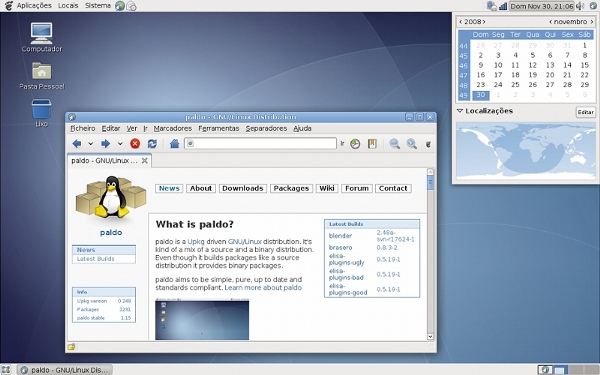The height and width of the screenshot is (375, 600).
Task: Go to the browser home page icon
Action: (x=174, y=143)
